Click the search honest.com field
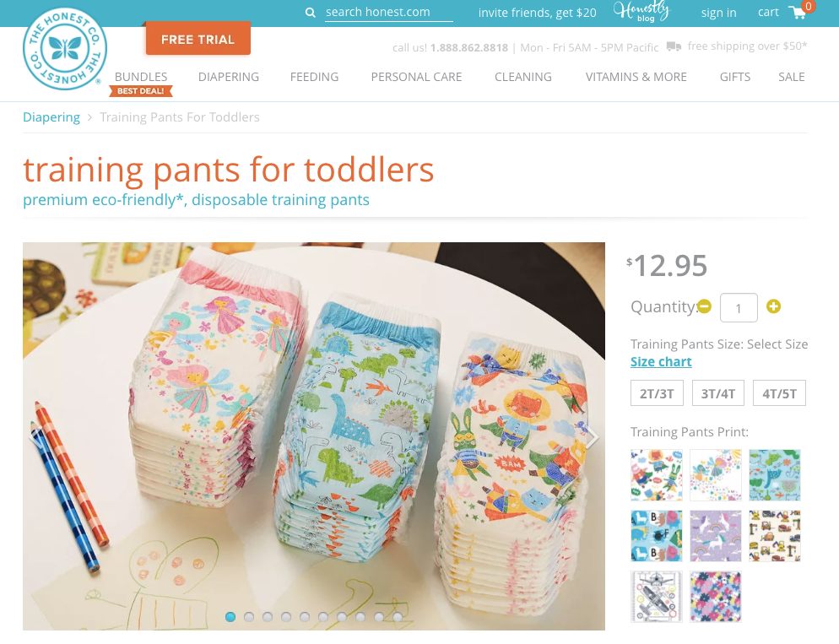 pos(389,13)
